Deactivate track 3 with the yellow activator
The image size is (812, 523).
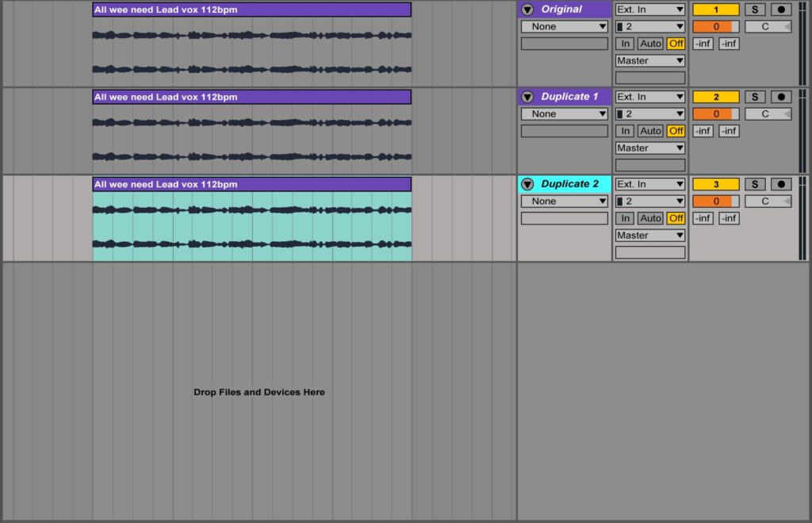pyautogui.click(x=716, y=184)
